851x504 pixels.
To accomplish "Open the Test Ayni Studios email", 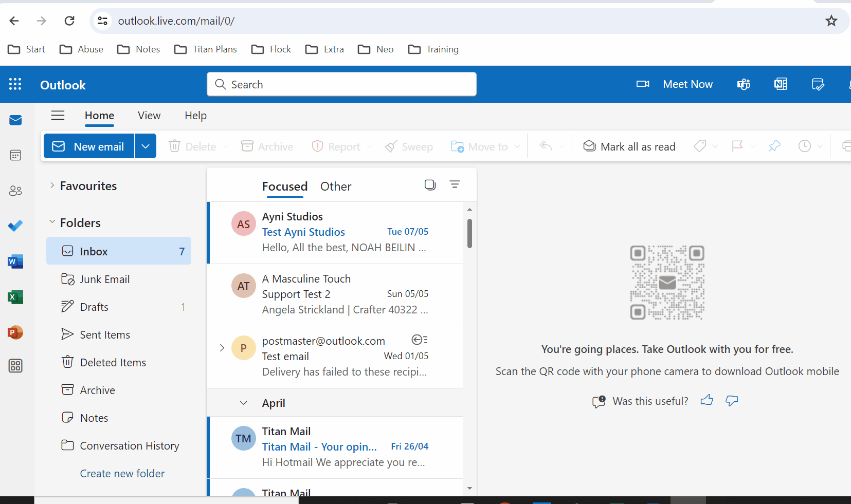I will point(336,232).
